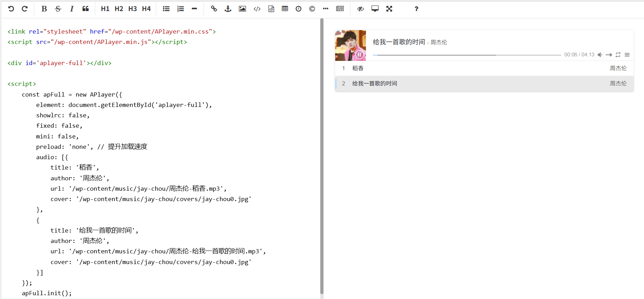Insert an H1 heading
The height and width of the screenshot is (299, 644).
(x=105, y=9)
